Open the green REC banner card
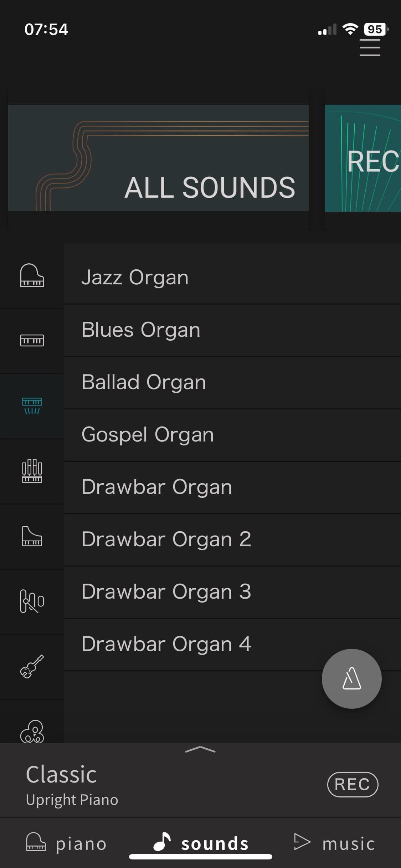 pos(363,158)
